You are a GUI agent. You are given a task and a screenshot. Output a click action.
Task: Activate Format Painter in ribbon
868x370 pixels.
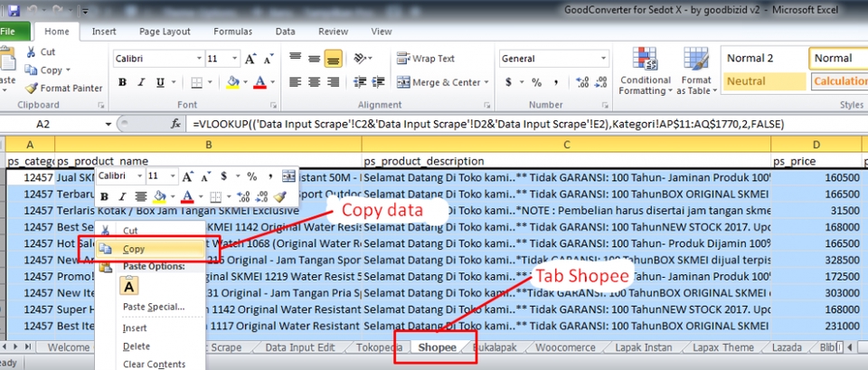click(x=64, y=88)
